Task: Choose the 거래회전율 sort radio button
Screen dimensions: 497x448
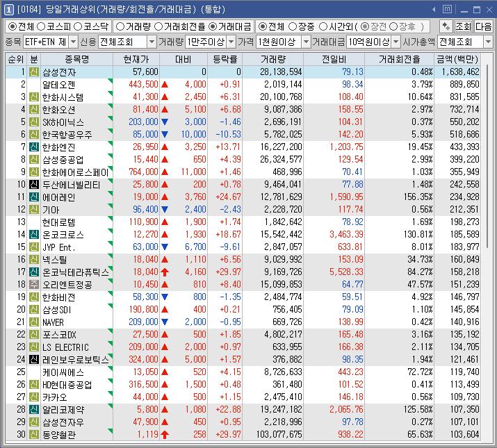Action: (x=158, y=26)
